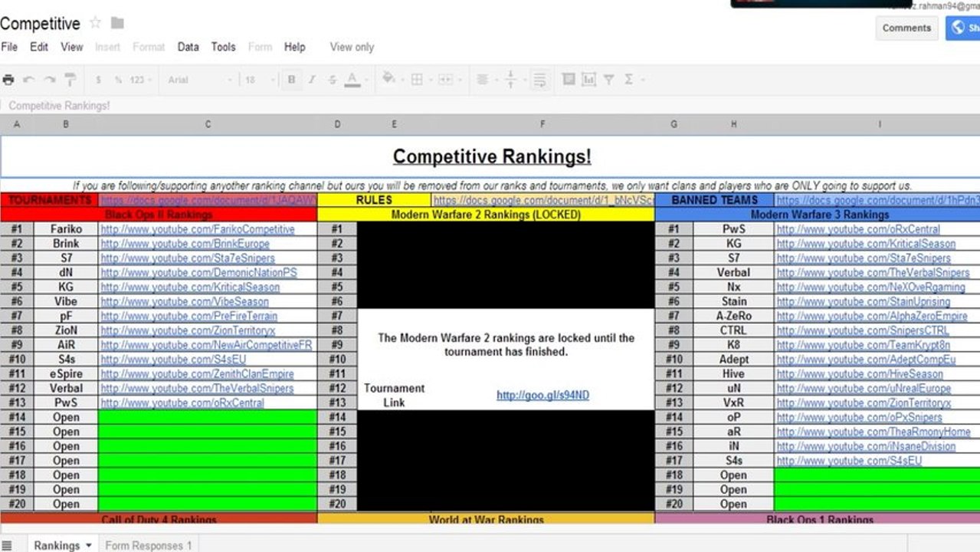Screen dimensions: 980x552
Task: Expand the Borders dropdown arrow
Action: (430, 80)
